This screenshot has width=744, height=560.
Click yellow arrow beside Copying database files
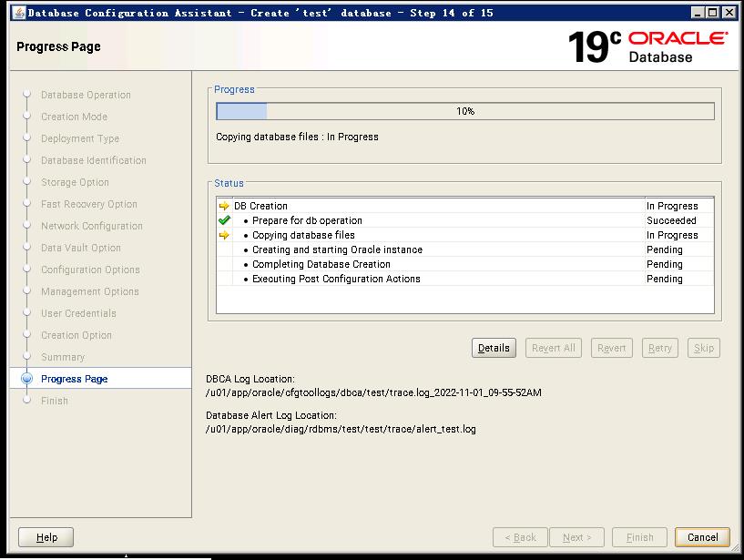coord(224,235)
